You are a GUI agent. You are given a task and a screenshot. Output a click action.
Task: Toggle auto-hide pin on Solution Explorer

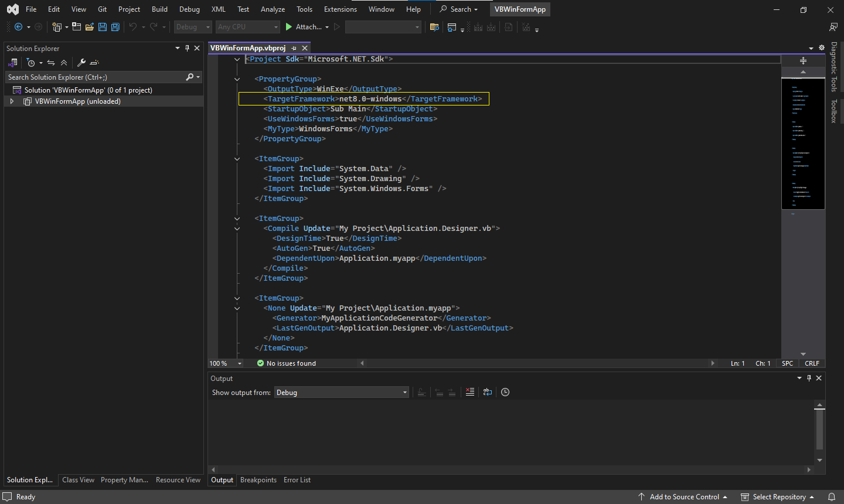(187, 48)
